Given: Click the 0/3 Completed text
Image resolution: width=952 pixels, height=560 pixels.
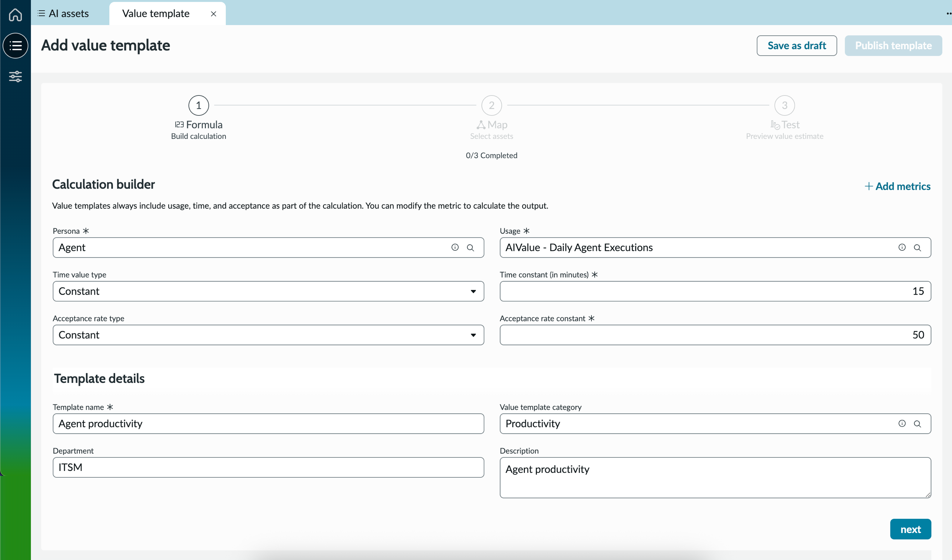Looking at the screenshot, I should pos(491,155).
